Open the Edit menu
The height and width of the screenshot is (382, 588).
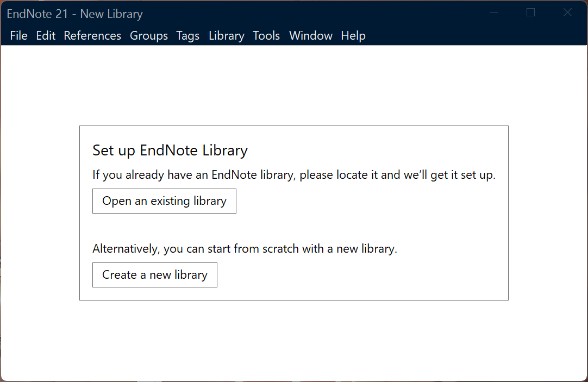46,36
